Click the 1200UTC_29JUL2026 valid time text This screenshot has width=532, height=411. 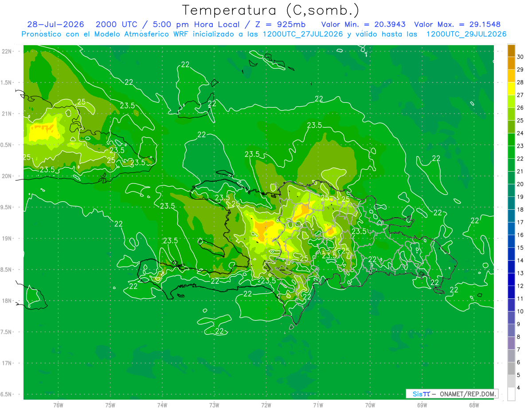coord(466,34)
